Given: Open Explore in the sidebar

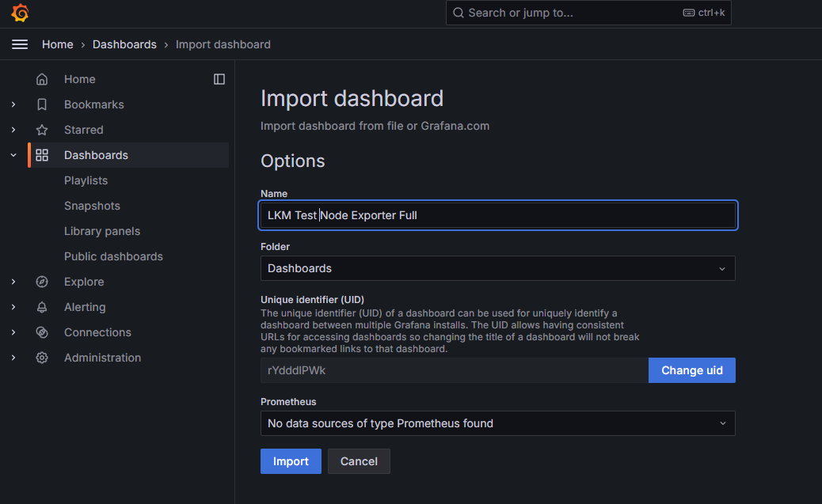Looking at the screenshot, I should point(84,282).
